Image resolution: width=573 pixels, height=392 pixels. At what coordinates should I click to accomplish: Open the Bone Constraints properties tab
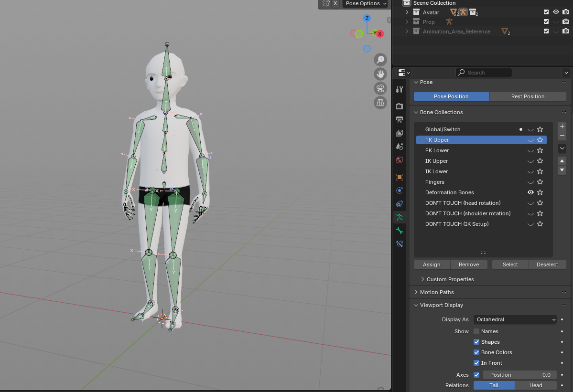click(x=400, y=244)
